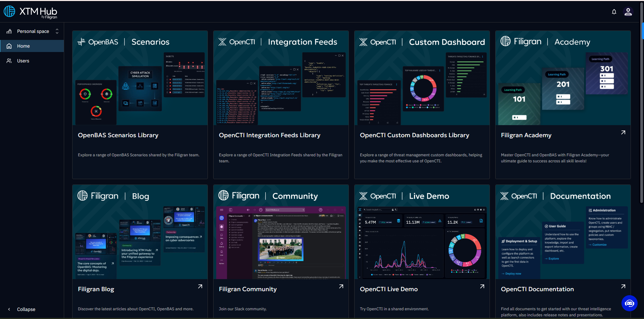Open the notifications bell
The height and width of the screenshot is (319, 644).
click(614, 12)
